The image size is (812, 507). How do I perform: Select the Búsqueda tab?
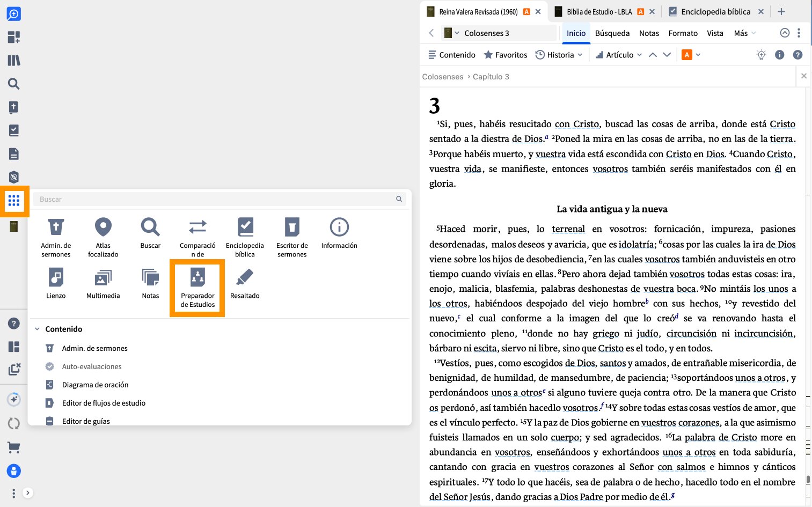(x=612, y=33)
